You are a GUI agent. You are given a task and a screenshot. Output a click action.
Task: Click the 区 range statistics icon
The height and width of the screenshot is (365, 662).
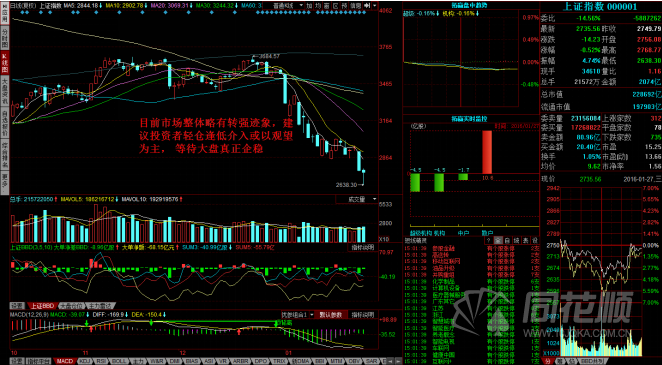pos(336,5)
